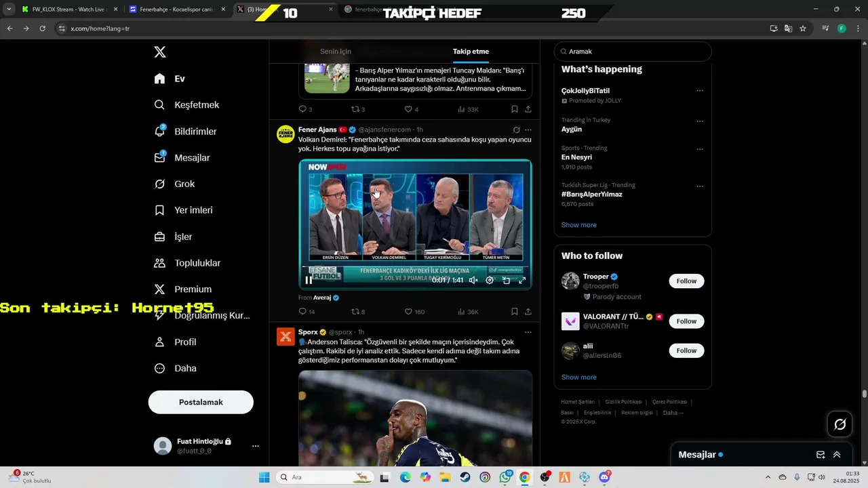Share the Fener Ajans tweet

pos(528,312)
